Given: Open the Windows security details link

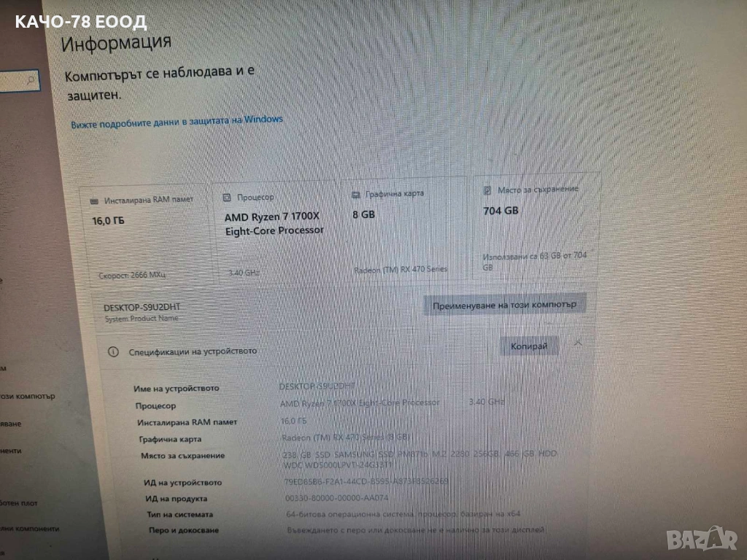Looking at the screenshot, I should click(x=177, y=122).
